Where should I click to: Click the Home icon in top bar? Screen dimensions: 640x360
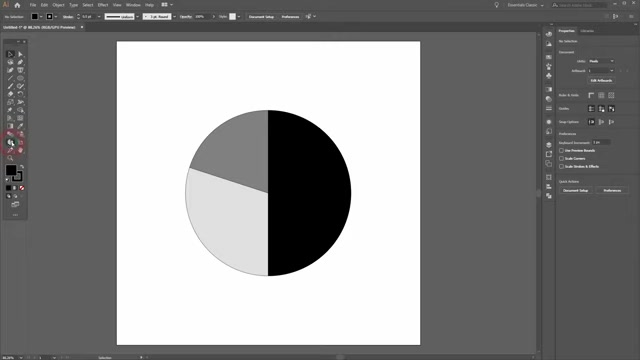(17, 5)
